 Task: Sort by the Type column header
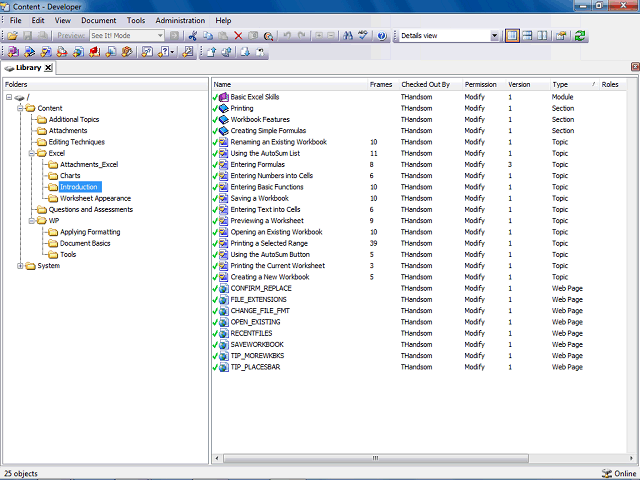(x=575, y=84)
